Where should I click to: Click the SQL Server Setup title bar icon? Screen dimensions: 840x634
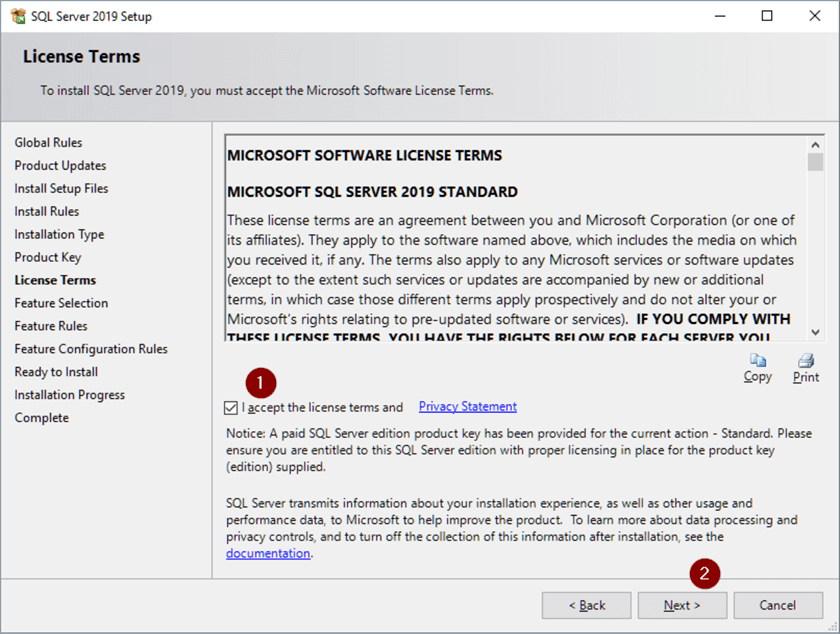pyautogui.click(x=19, y=16)
